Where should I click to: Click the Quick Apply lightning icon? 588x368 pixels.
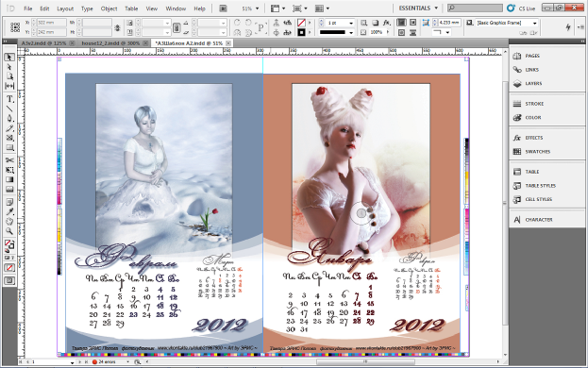[x=568, y=27]
